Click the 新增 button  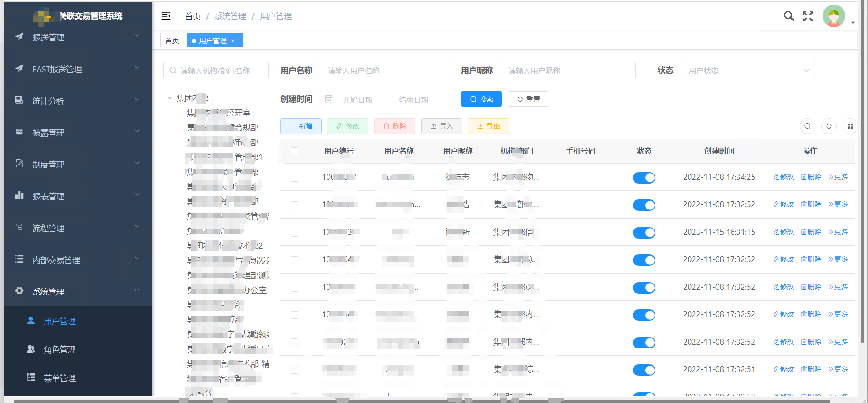click(x=301, y=126)
